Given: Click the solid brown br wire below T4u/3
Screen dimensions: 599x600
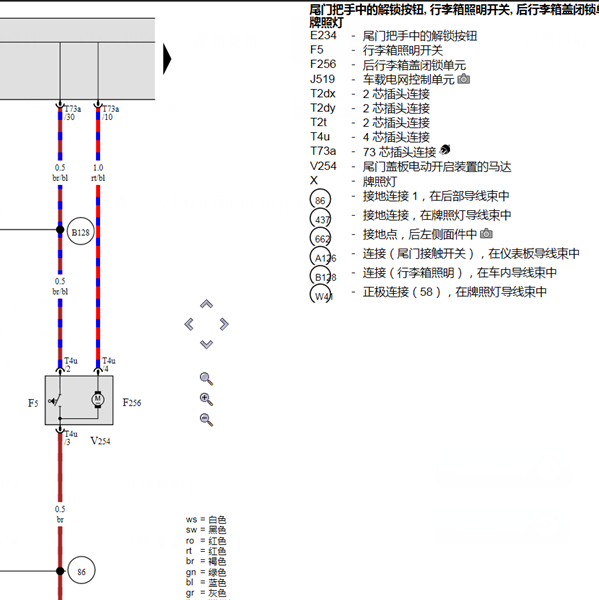Looking at the screenshot, I should pyautogui.click(x=60, y=467).
